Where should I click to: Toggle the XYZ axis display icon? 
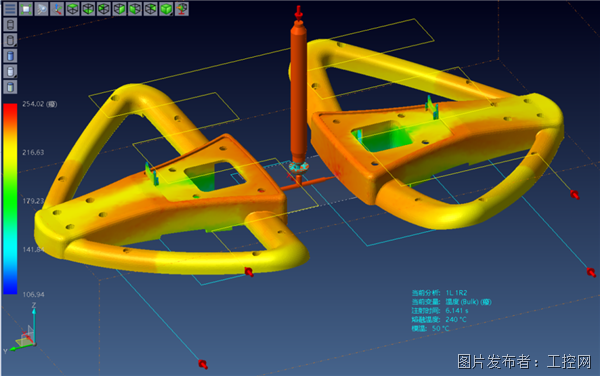[57, 9]
